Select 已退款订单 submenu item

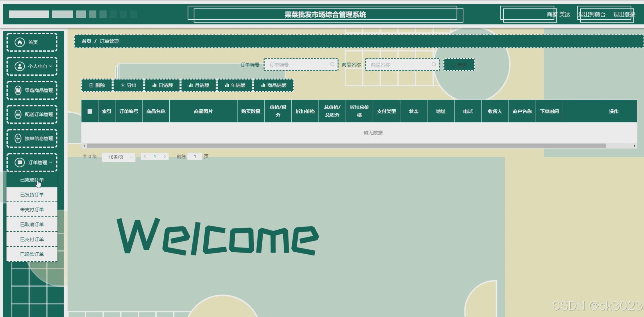click(32, 254)
